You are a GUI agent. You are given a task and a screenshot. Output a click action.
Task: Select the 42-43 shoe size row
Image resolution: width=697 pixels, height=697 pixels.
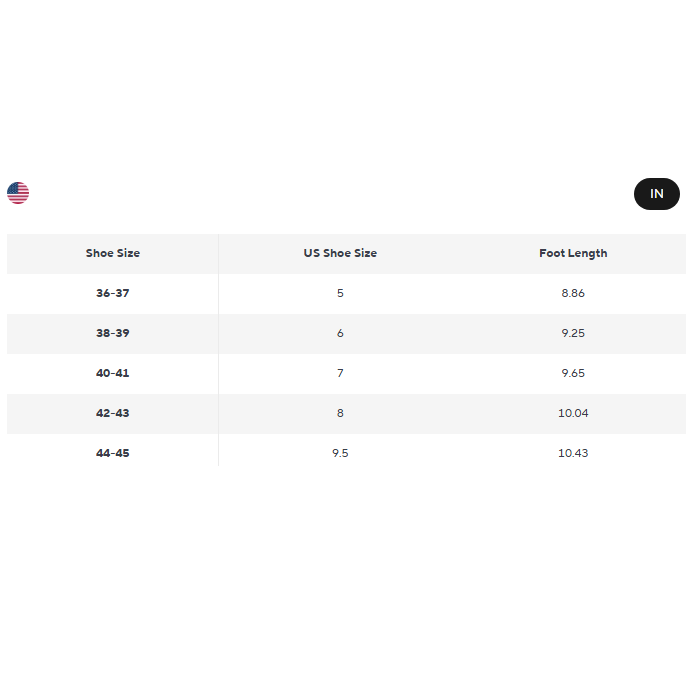(113, 413)
